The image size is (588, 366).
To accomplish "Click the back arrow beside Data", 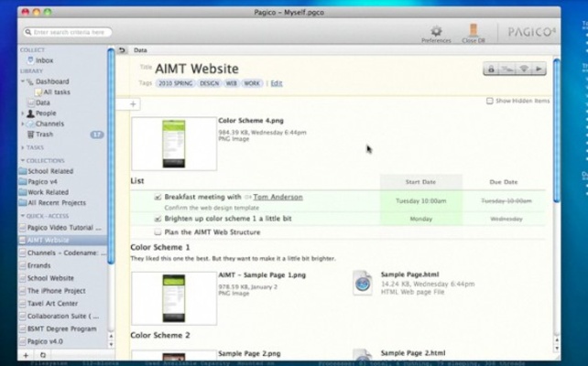I will point(122,49).
